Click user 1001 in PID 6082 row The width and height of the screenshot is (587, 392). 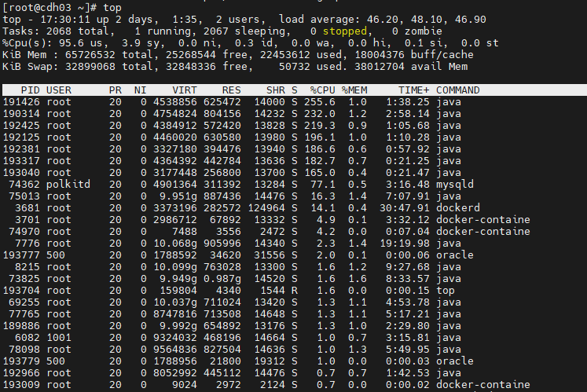(59, 338)
